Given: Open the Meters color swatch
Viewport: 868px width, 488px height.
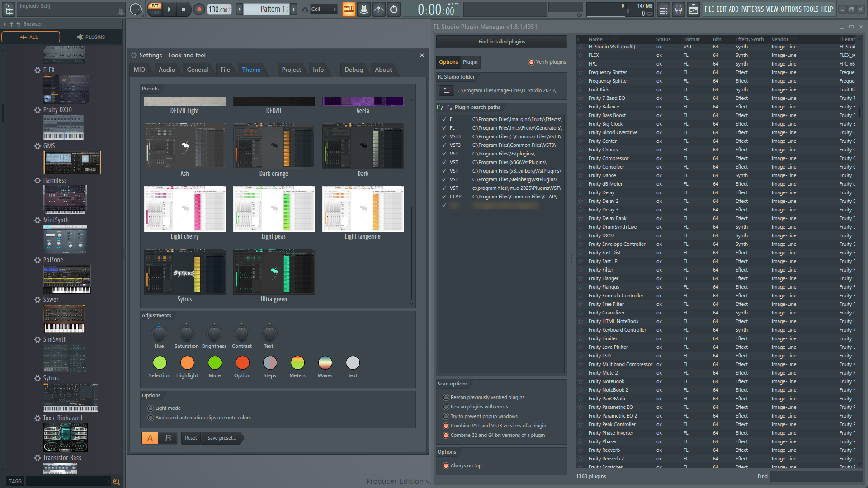Looking at the screenshot, I should [297, 362].
